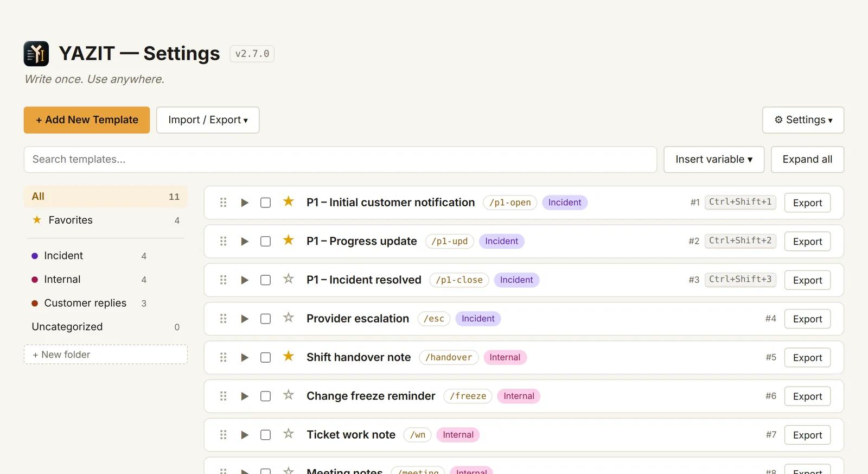Create a New folder
This screenshot has height=474, width=868.
[x=106, y=355]
